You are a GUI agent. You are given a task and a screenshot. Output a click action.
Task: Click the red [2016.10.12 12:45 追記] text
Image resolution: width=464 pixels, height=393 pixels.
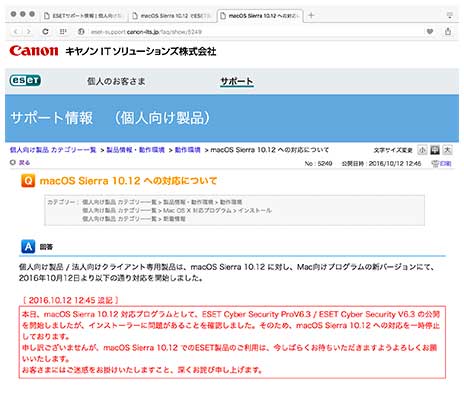[x=71, y=300]
